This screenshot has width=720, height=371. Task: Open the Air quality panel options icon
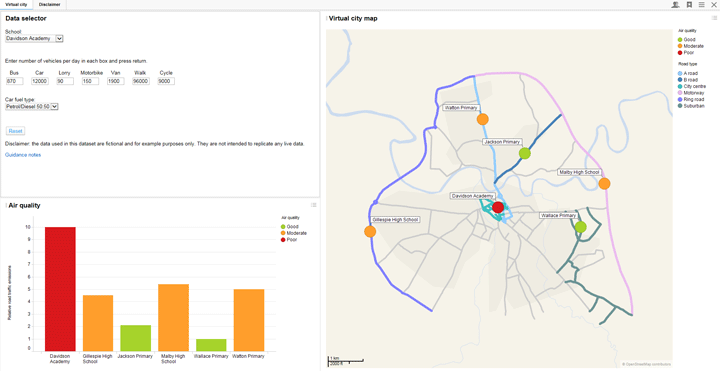pos(314,205)
